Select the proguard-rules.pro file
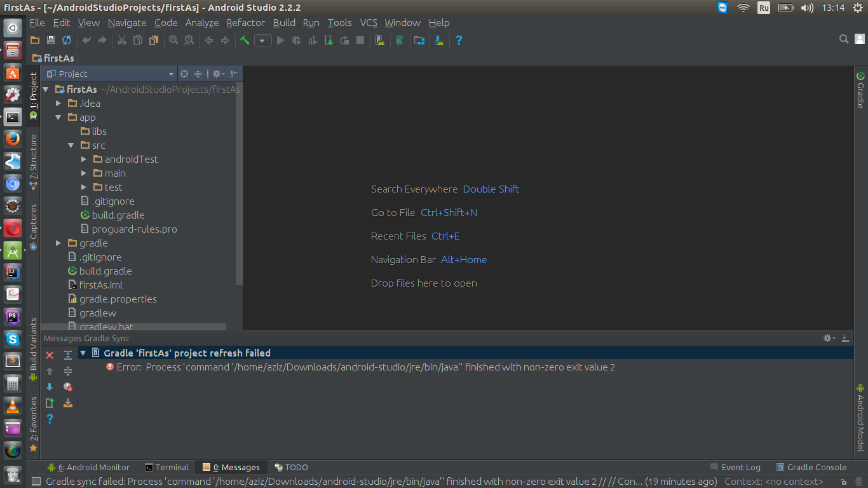 tap(134, 229)
